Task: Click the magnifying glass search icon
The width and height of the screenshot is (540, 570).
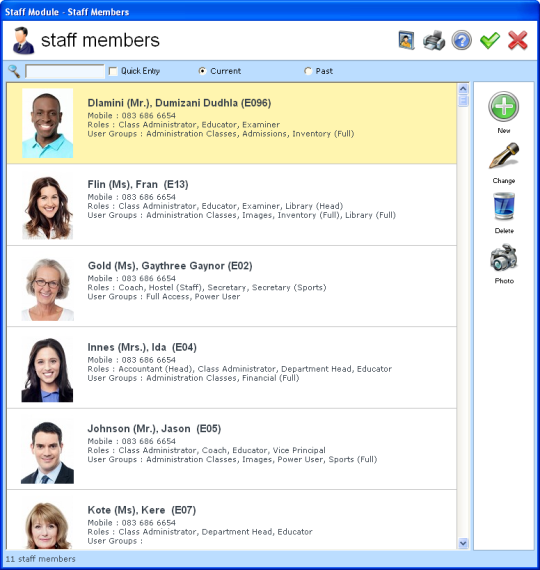Action: [14, 71]
